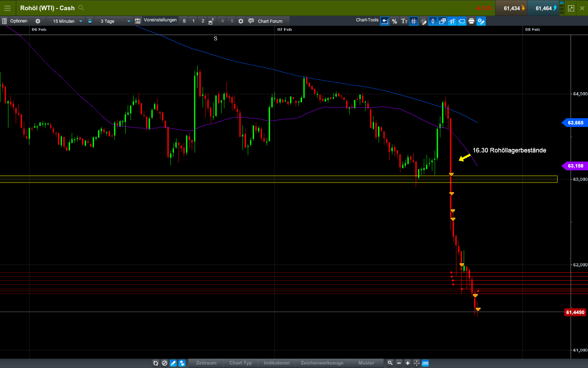Switch to chart preset tab 2

point(203,21)
